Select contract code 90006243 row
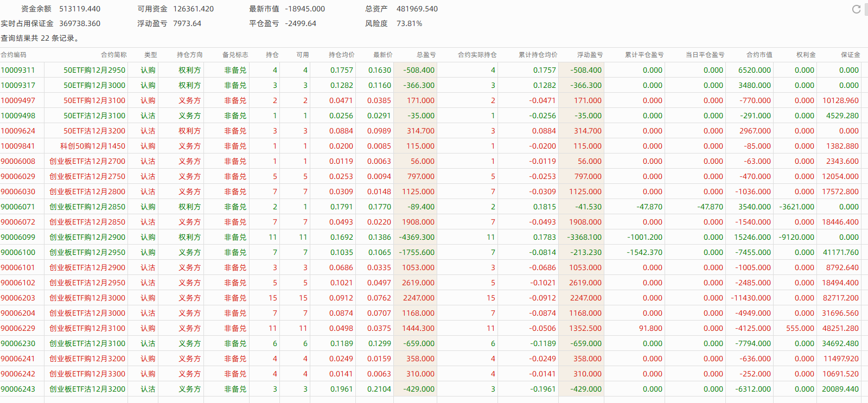Viewport: 868px width, 403px height. [18, 389]
